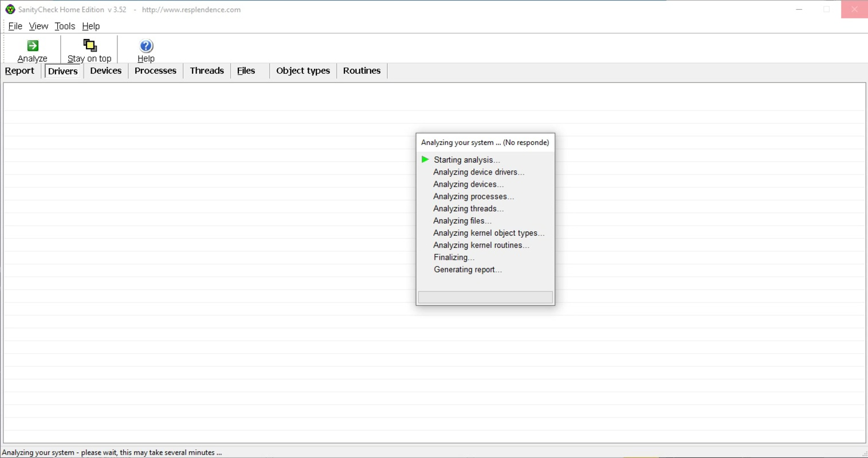Open the View menu
The image size is (868, 458).
38,26
